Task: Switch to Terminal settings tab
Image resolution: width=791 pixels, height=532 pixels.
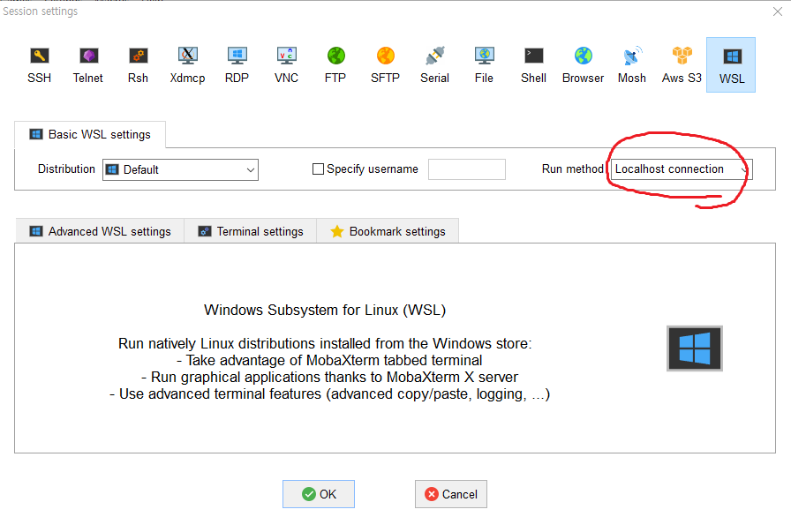Action: 250,231
